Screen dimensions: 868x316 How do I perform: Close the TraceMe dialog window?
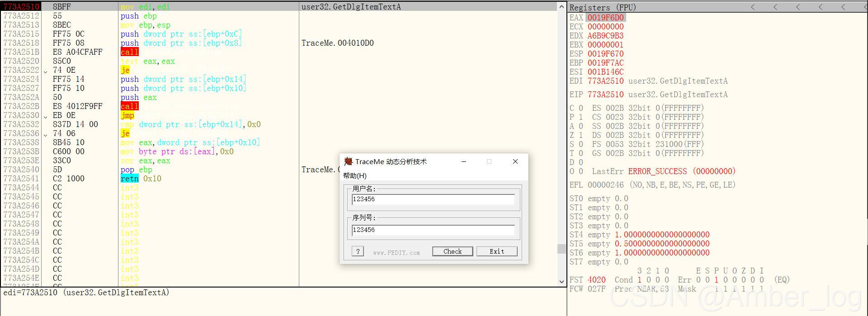click(515, 161)
